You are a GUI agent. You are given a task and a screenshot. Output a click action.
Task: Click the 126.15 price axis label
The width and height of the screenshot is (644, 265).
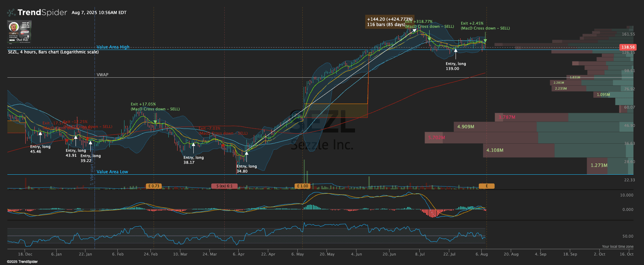point(628,53)
